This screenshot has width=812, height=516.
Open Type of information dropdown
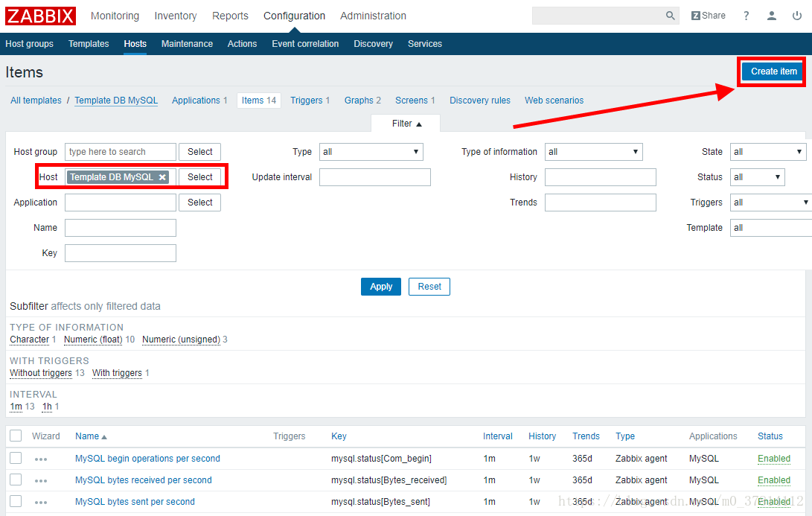(593, 152)
